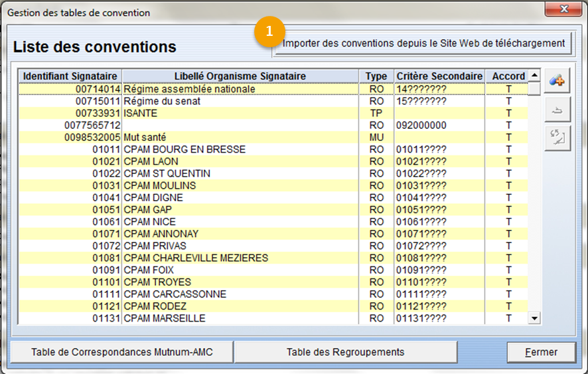This screenshot has height=374, width=588.
Task: Click the list scrollbar down arrow
Action: (x=534, y=318)
